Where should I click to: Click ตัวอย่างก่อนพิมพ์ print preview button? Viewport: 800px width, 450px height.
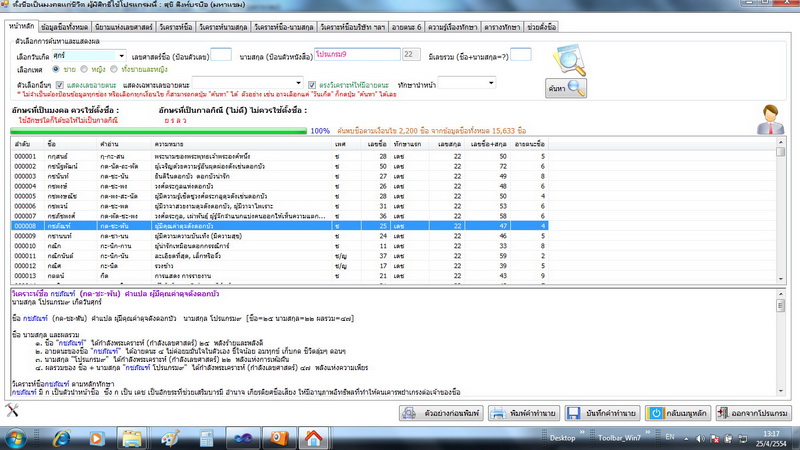click(442, 413)
